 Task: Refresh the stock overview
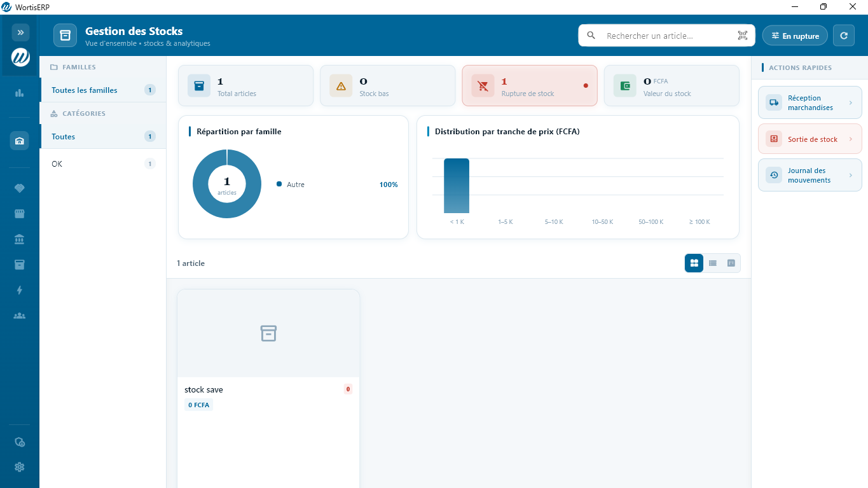coord(844,35)
